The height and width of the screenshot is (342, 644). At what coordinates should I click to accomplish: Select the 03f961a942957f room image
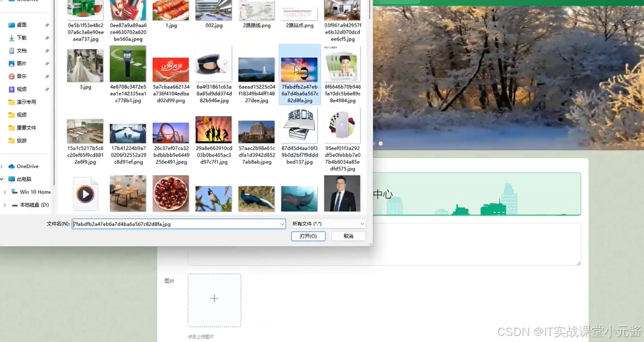343,21
